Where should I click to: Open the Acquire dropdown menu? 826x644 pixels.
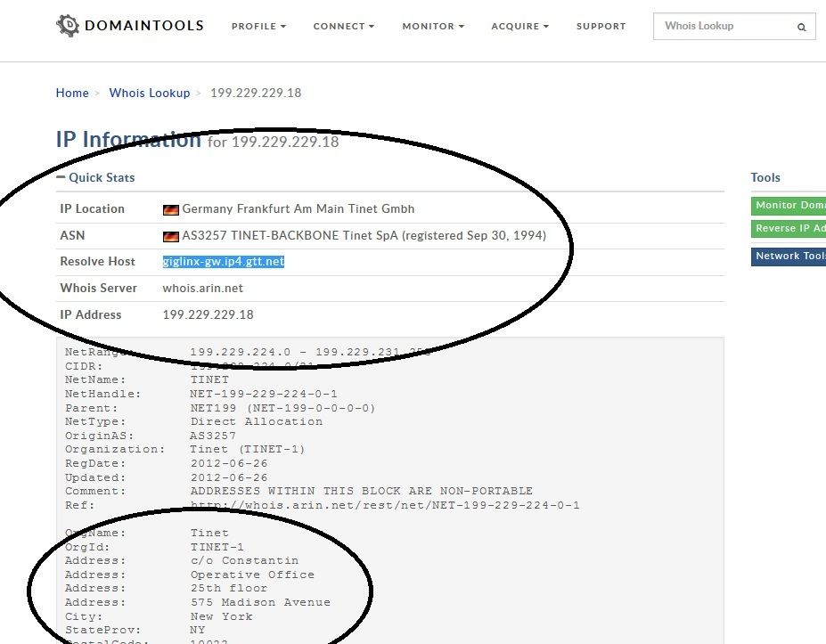tap(520, 27)
